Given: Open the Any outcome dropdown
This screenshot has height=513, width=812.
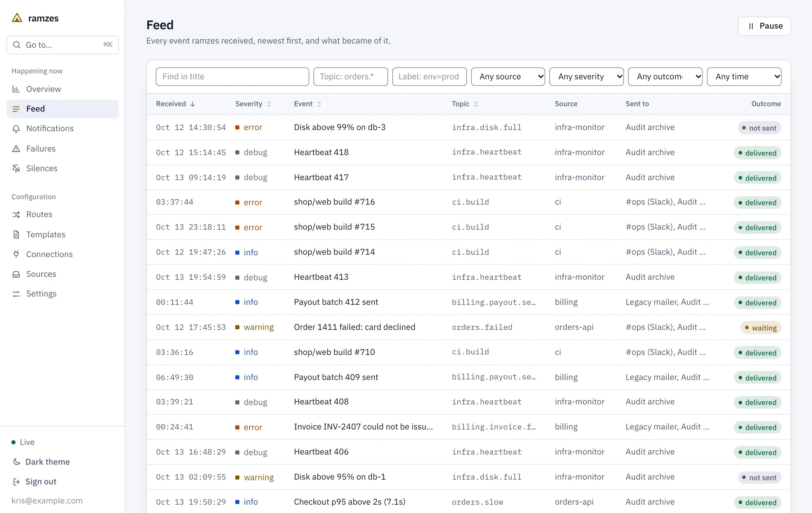Looking at the screenshot, I should point(665,76).
